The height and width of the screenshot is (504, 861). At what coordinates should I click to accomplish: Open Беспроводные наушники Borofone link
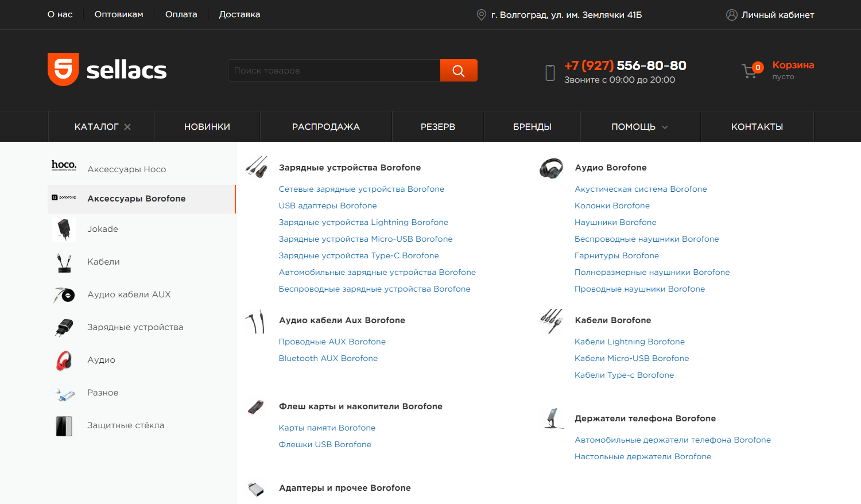pos(646,239)
